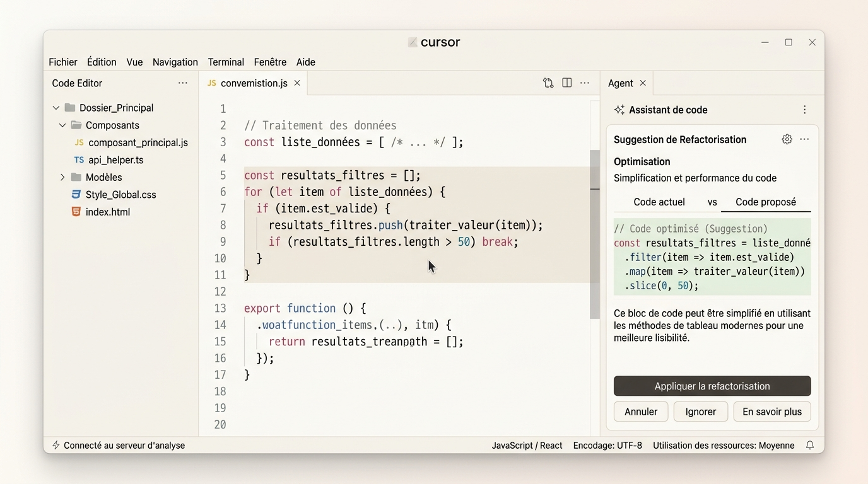Open the Édition menu
Viewport: 868px width, 484px height.
(x=102, y=62)
